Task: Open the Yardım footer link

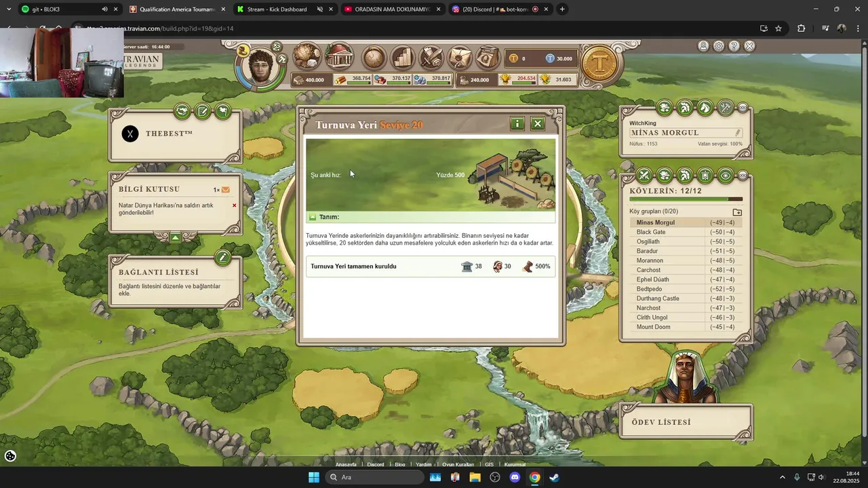Action: pyautogui.click(x=423, y=464)
